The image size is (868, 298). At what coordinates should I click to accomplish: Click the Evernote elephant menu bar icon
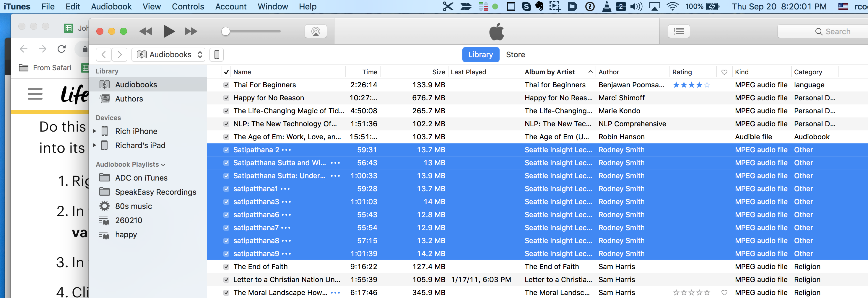tap(539, 6)
